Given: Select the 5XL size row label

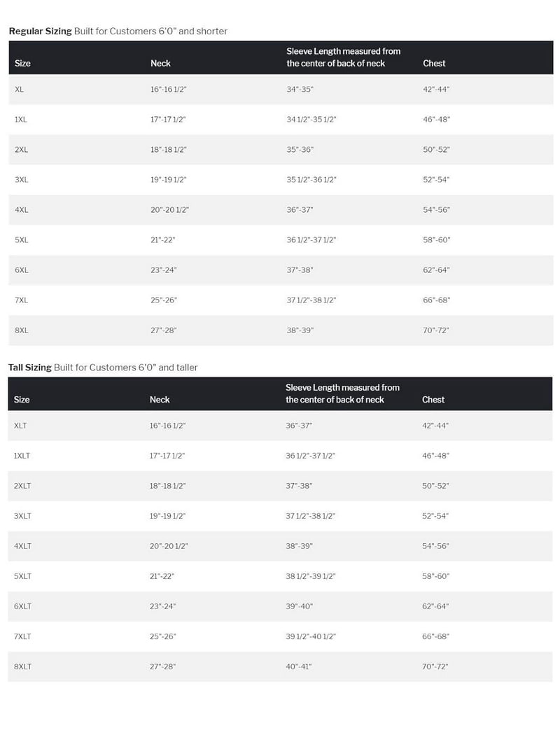Looking at the screenshot, I should pyautogui.click(x=22, y=240).
